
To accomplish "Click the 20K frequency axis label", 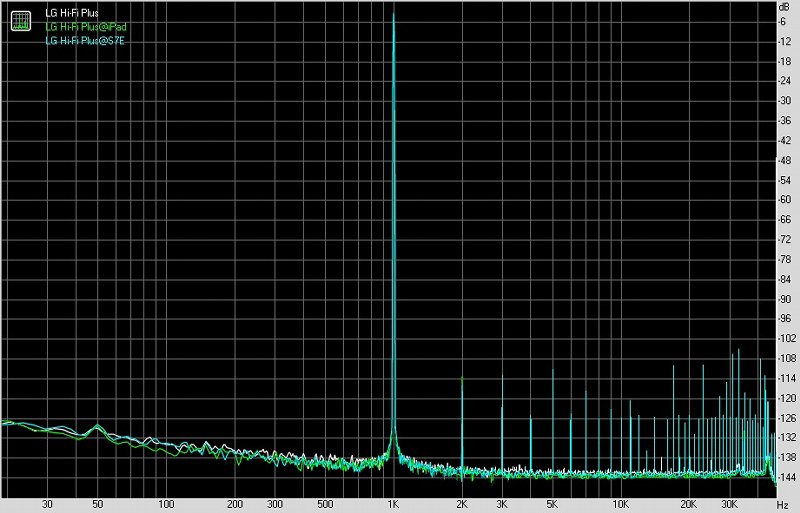I will point(689,504).
